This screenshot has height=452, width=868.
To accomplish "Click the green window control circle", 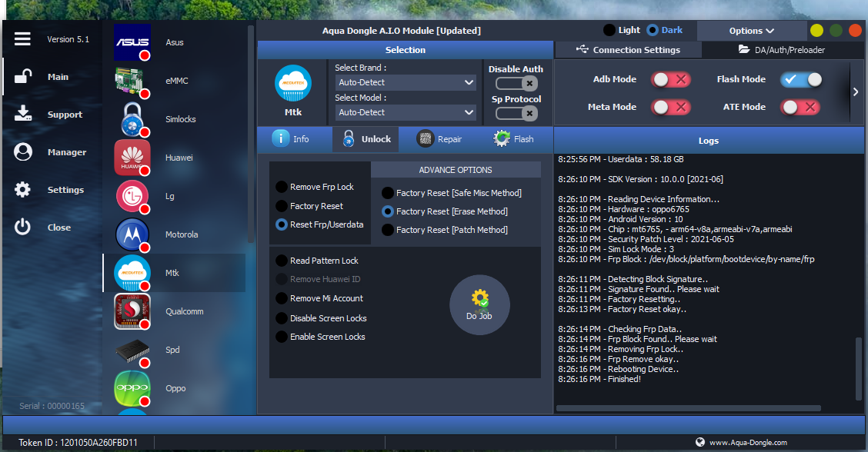I will (836, 31).
